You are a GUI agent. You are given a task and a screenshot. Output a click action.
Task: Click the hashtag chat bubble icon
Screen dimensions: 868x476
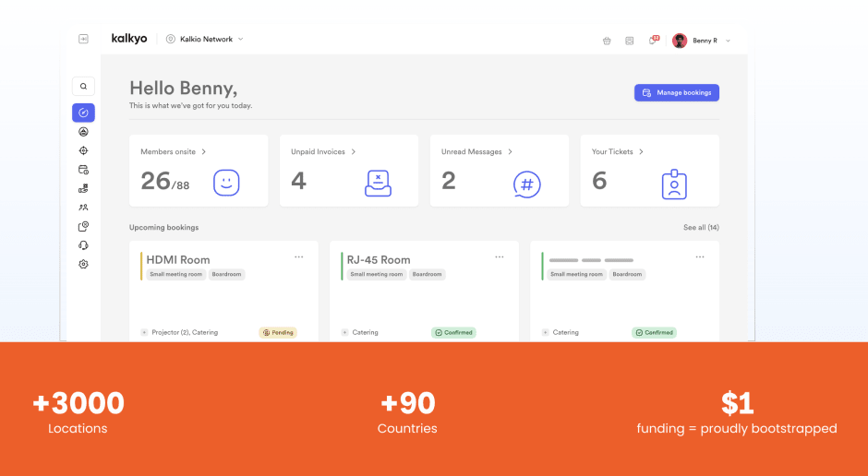pyautogui.click(x=527, y=184)
